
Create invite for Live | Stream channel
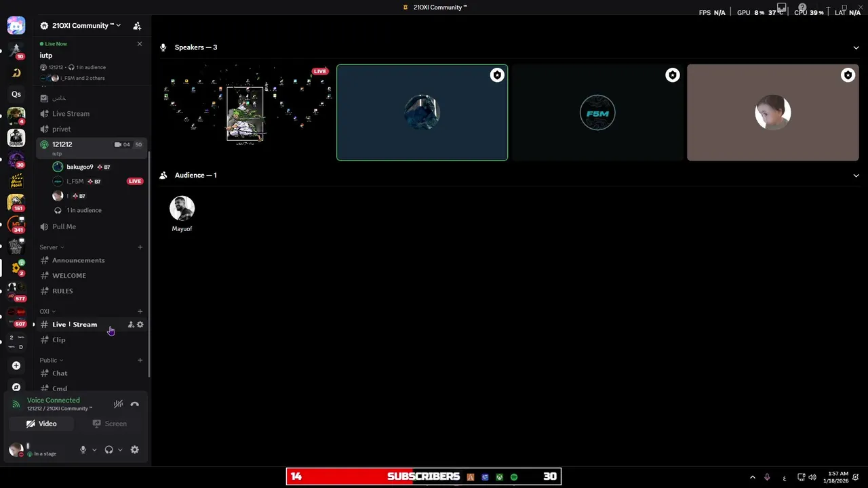[x=131, y=325]
